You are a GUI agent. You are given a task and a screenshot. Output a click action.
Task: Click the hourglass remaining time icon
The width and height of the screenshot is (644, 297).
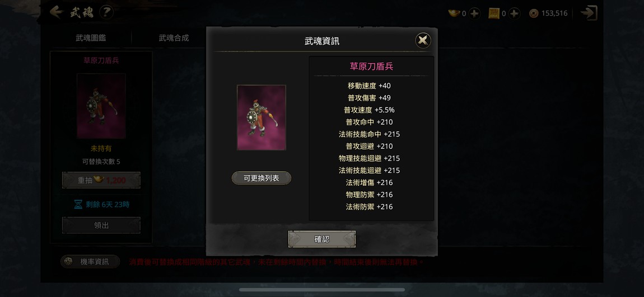point(78,204)
